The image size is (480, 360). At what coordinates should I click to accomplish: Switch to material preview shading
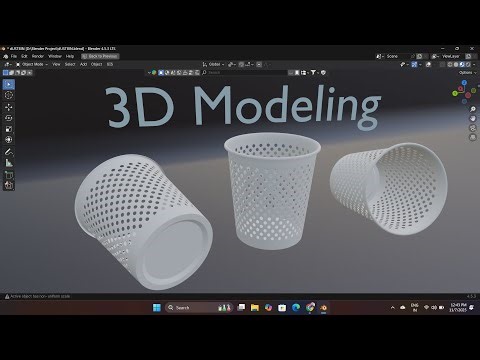click(462, 64)
